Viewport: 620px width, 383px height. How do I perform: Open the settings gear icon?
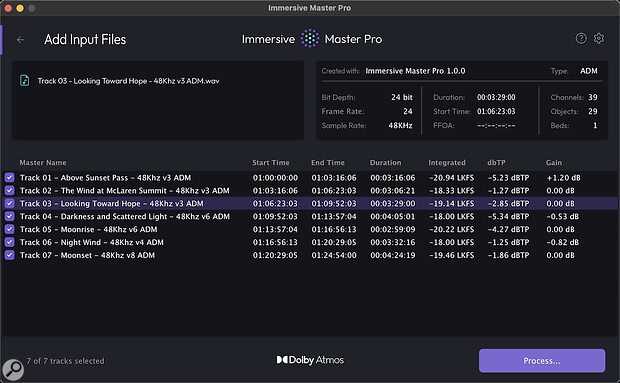(599, 38)
